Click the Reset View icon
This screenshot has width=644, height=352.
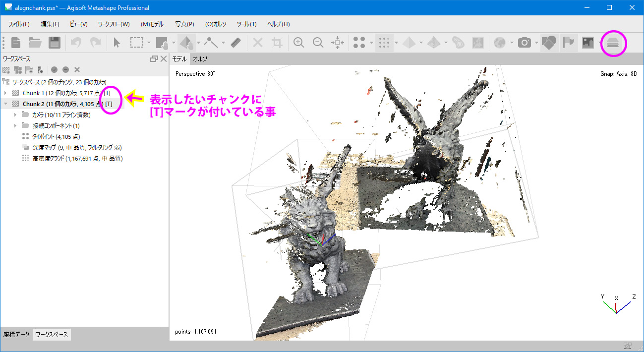coord(337,43)
